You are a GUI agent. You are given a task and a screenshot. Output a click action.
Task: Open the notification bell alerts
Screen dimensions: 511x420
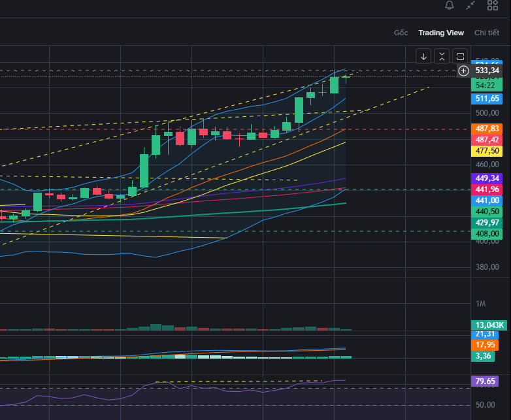tap(450, 5)
